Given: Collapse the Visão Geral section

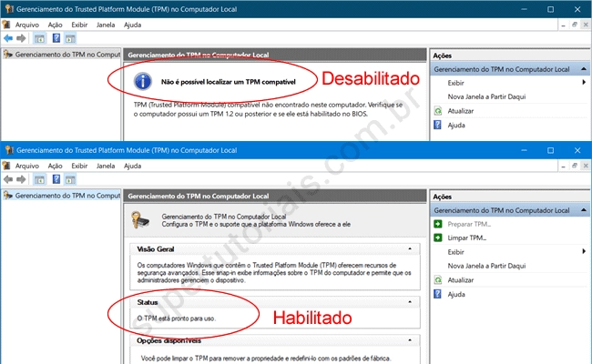Looking at the screenshot, I should point(410,248).
